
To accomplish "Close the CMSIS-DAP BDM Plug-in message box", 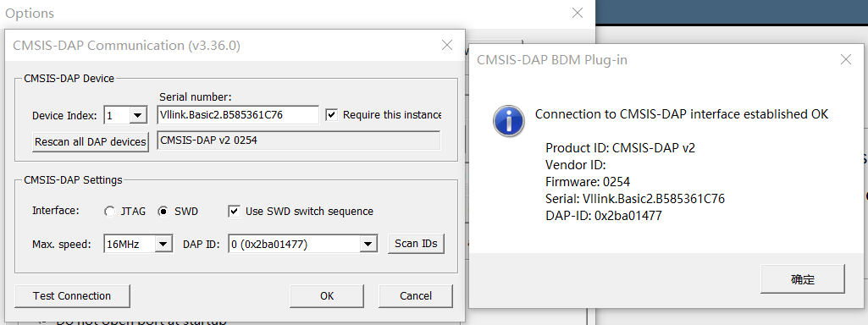I will [845, 59].
